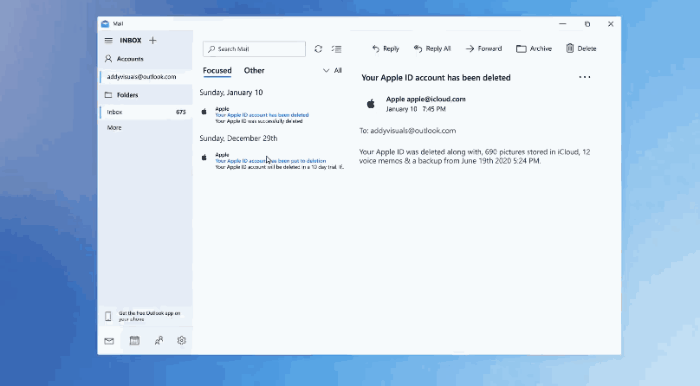The image size is (700, 386).
Task: Open the December 29th Apple email
Action: click(x=272, y=161)
